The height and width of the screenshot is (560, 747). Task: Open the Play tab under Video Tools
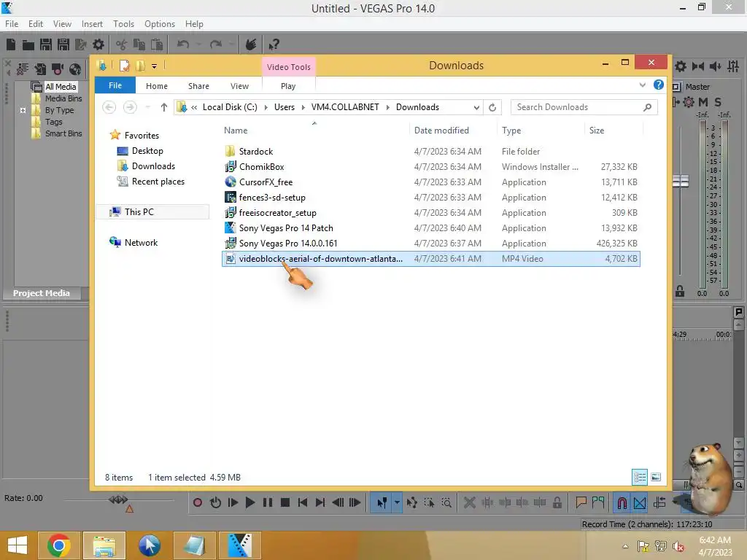[288, 86]
